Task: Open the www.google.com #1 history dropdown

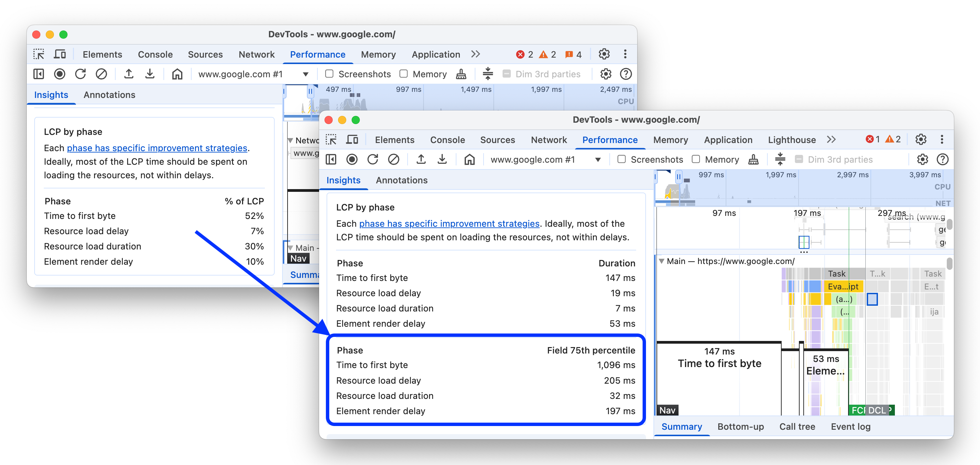Action: pyautogui.click(x=599, y=159)
